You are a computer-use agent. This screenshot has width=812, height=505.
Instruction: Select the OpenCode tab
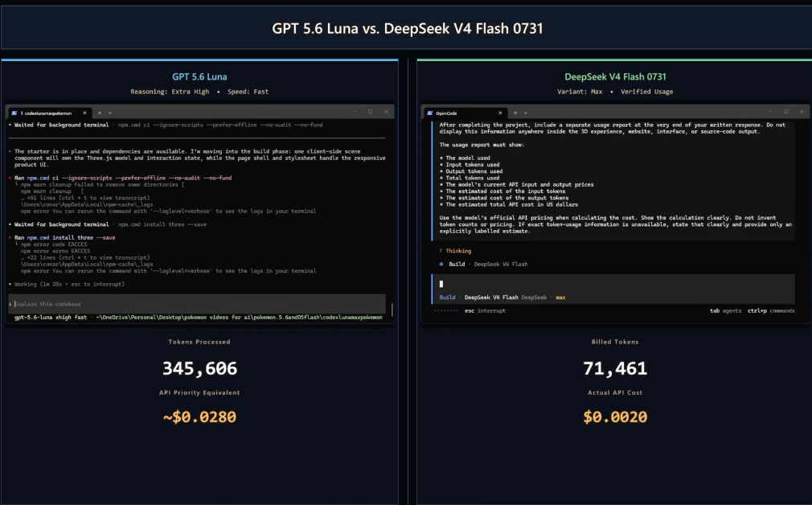tap(465, 113)
